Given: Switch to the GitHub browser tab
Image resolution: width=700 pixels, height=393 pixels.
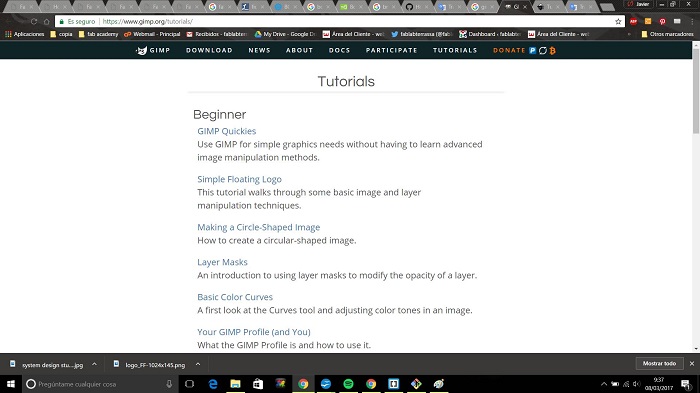Looking at the screenshot, I should pos(413,7).
